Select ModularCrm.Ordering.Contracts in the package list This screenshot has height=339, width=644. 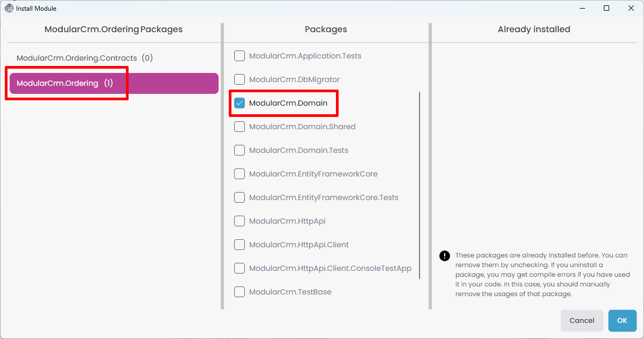coord(84,58)
